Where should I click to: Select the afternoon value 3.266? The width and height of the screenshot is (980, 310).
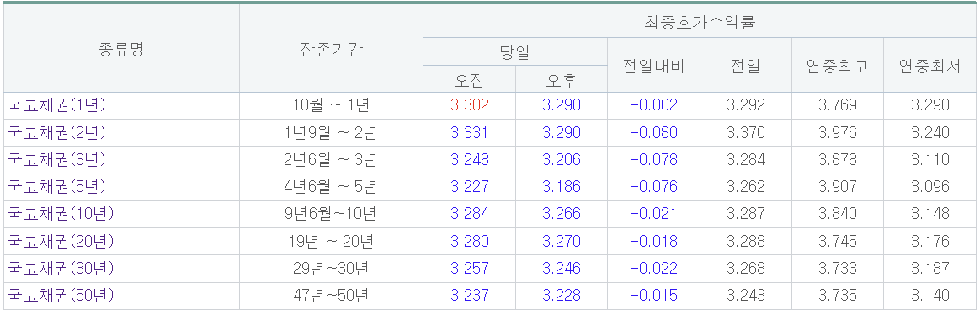[x=562, y=214]
